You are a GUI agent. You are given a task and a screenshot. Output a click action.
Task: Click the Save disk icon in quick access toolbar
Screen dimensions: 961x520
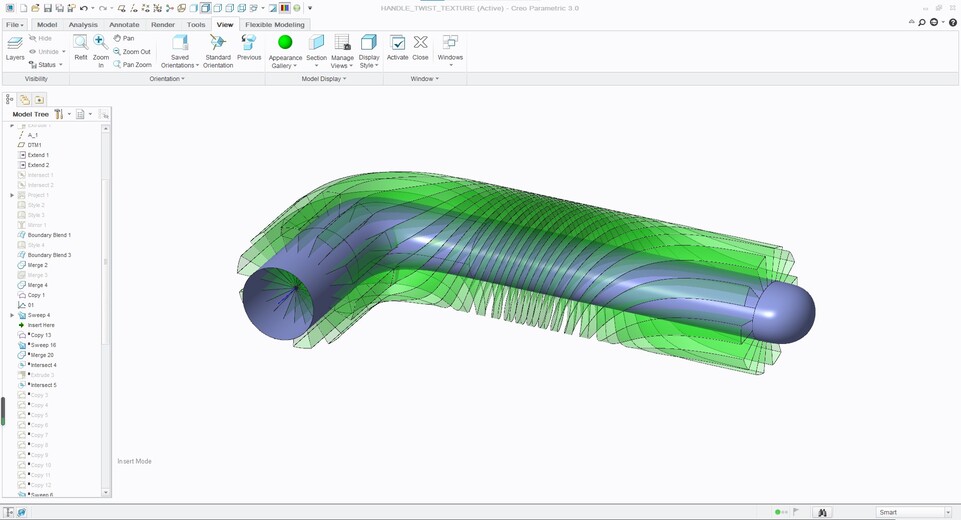tap(47, 8)
